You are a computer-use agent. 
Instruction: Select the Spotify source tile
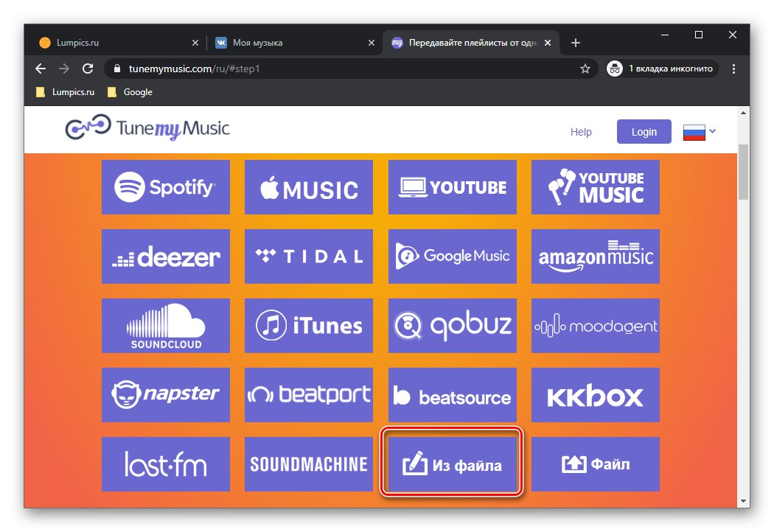click(165, 186)
